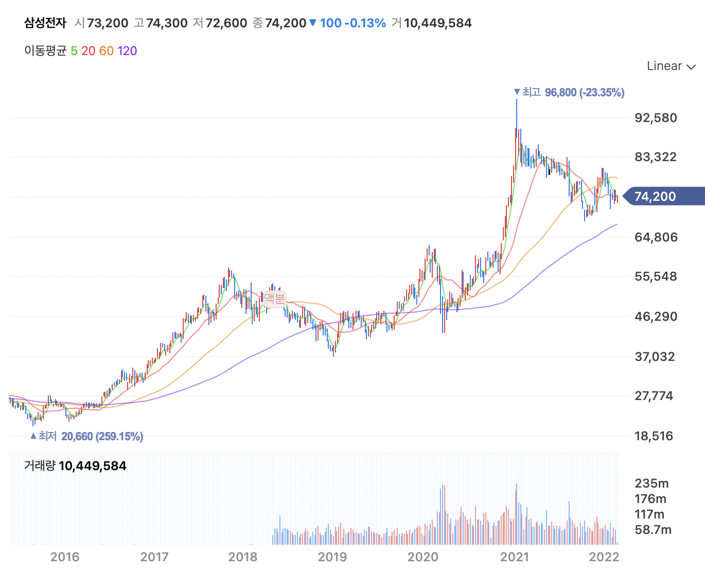Click the 삼성전자 stock name title
This screenshot has width=705, height=588.
45,23
